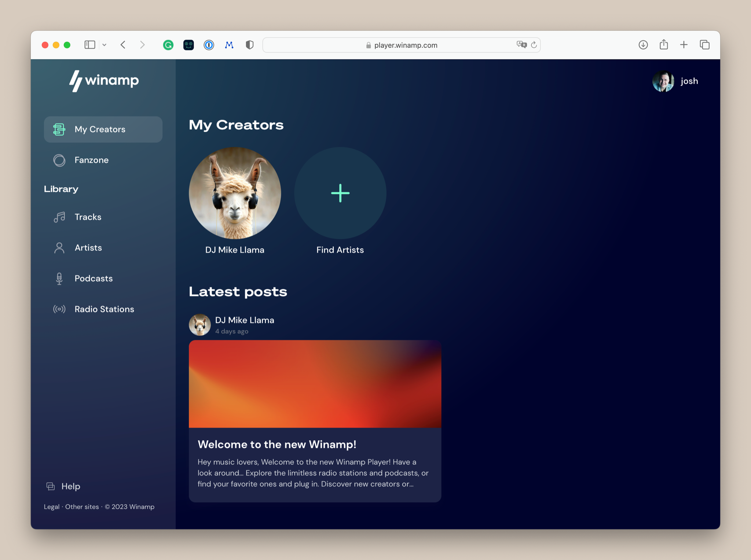751x560 pixels.
Task: Expand the sidebar tab group chevron
Action: tap(105, 45)
